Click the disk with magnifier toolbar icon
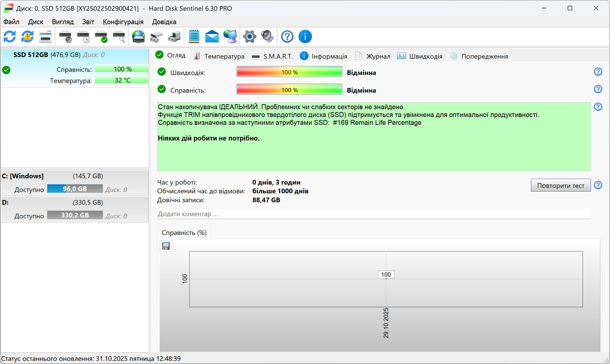 [119, 37]
